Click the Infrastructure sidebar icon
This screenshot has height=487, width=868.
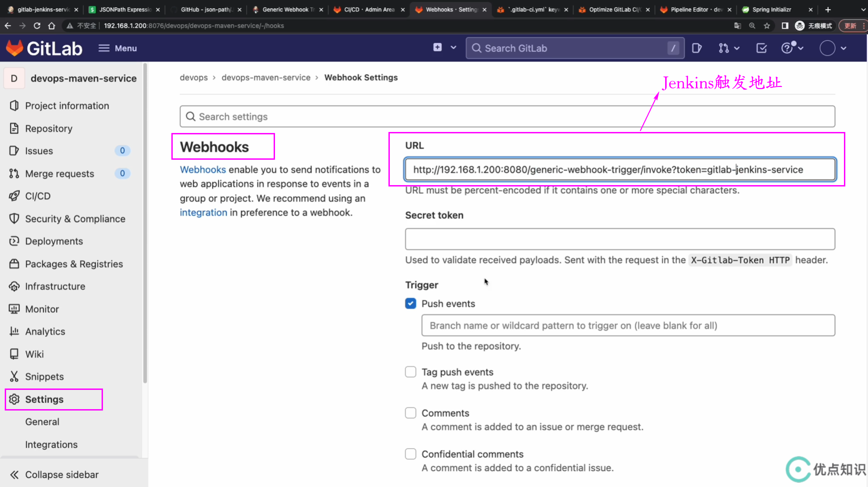pyautogui.click(x=14, y=286)
